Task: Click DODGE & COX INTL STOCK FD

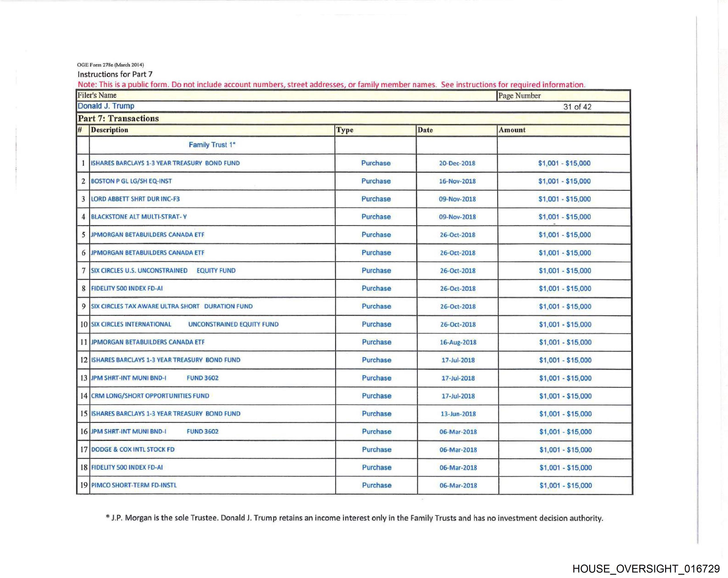Action: (133, 450)
